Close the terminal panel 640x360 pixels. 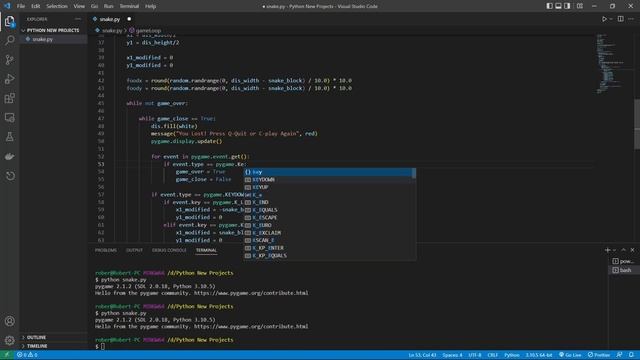[x=632, y=250]
